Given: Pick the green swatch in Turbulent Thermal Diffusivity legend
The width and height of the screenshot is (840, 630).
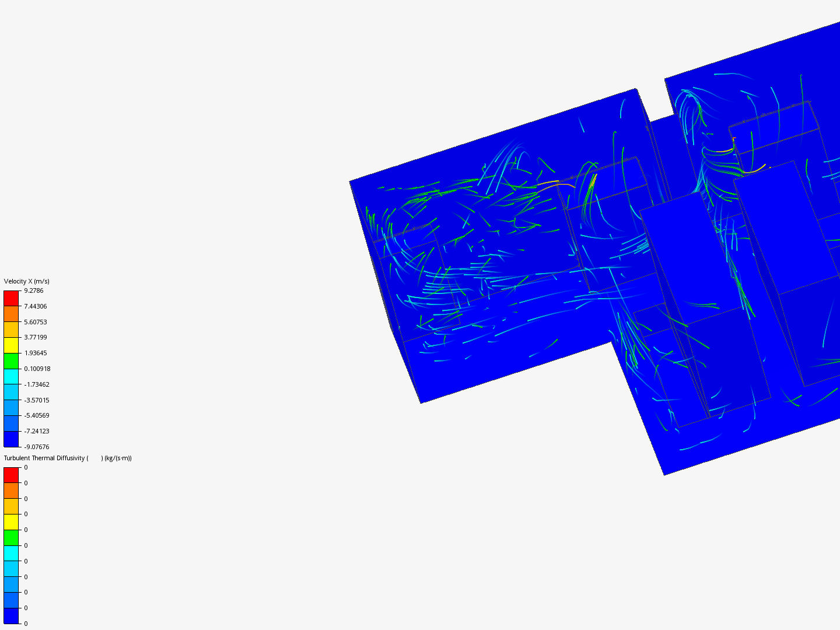Looking at the screenshot, I should coord(11,538).
